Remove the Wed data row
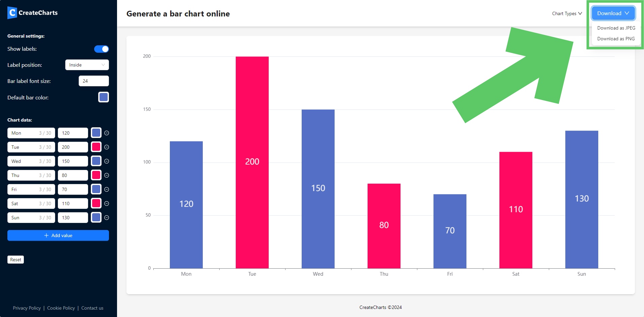The image size is (644, 317). tap(106, 161)
